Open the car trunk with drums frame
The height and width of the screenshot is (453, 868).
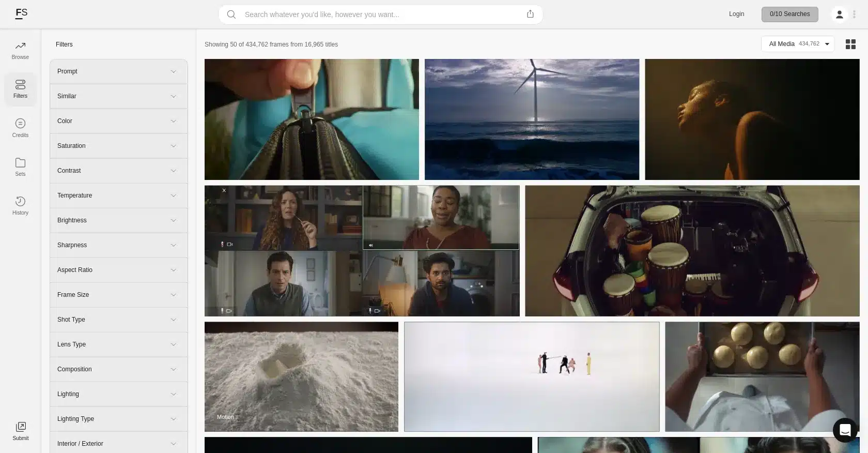pos(692,251)
